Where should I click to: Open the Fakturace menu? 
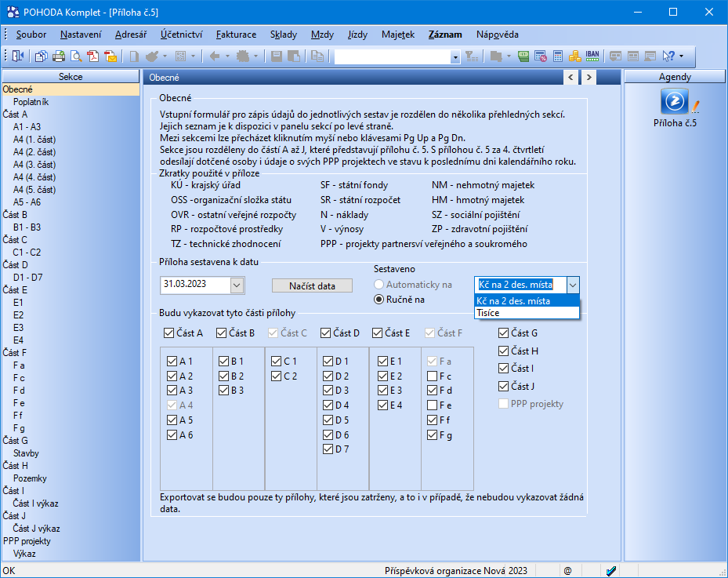(x=236, y=35)
